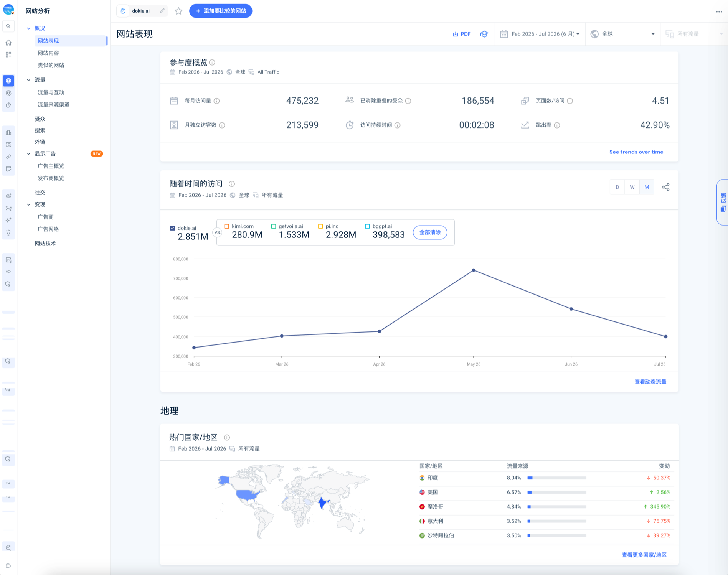This screenshot has width=728, height=575.
Task: Click the May 26 peak data point
Action: tap(474, 270)
